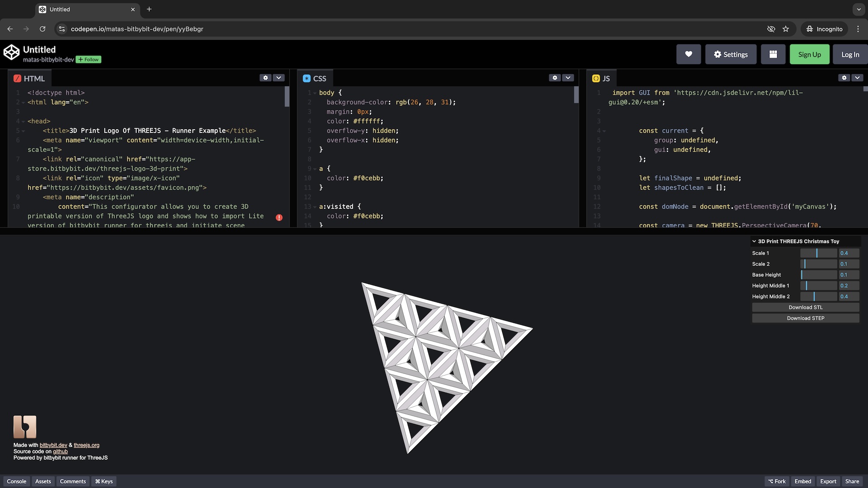Viewport: 868px width, 488px height.
Task: Open CSS editor settings gear
Action: [x=555, y=78]
